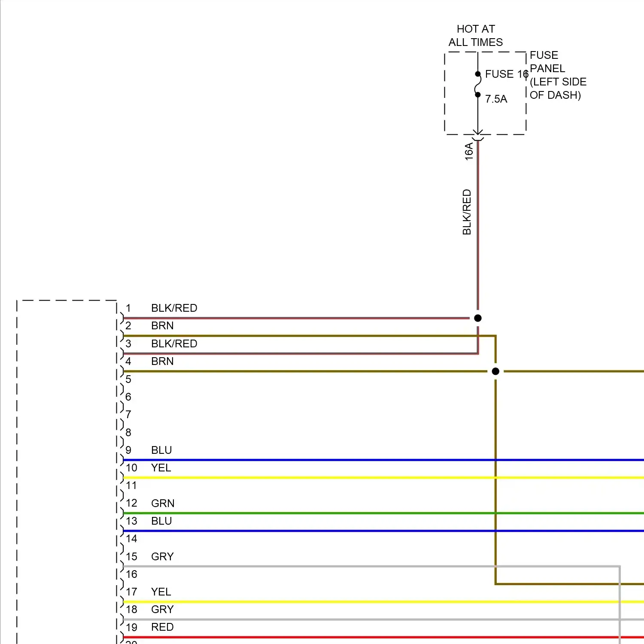Click the fuse symbol inside the fuse panel
The width and height of the screenshot is (644, 644).
click(x=478, y=85)
